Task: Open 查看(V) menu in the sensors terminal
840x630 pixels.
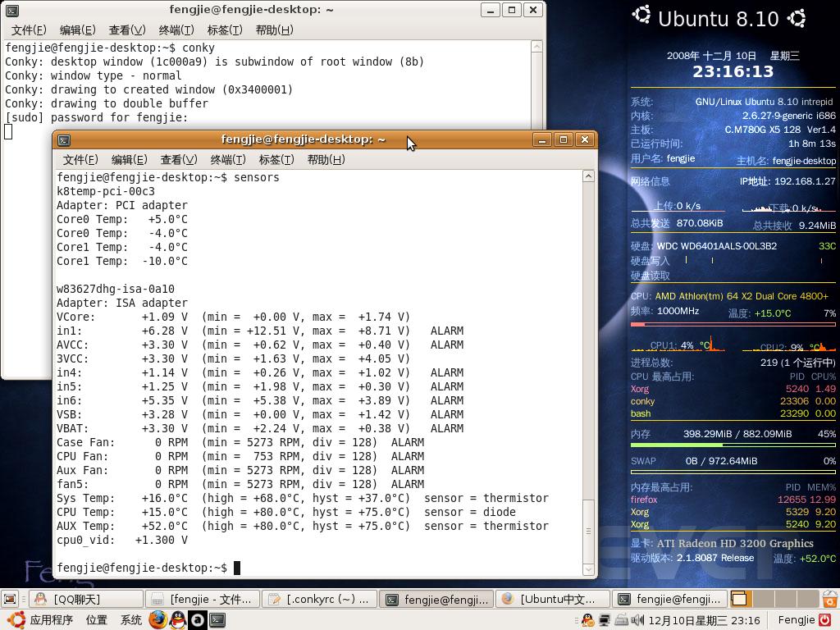Action: (x=179, y=160)
